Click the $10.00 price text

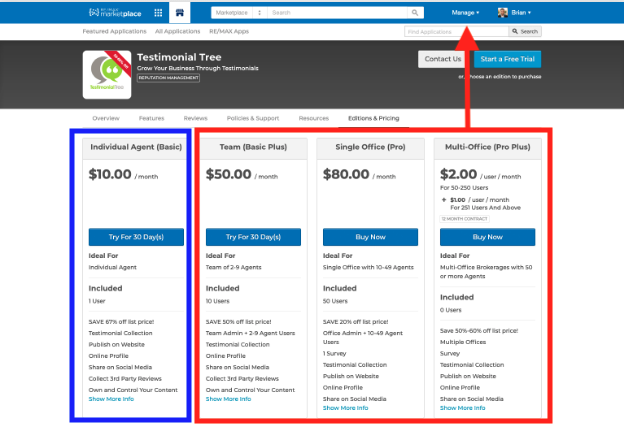coord(110,174)
